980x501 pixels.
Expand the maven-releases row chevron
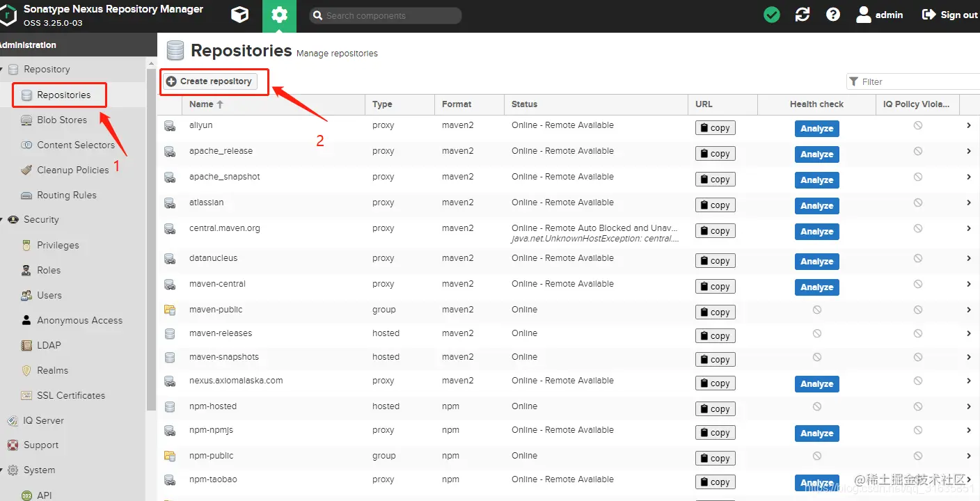[x=969, y=333]
